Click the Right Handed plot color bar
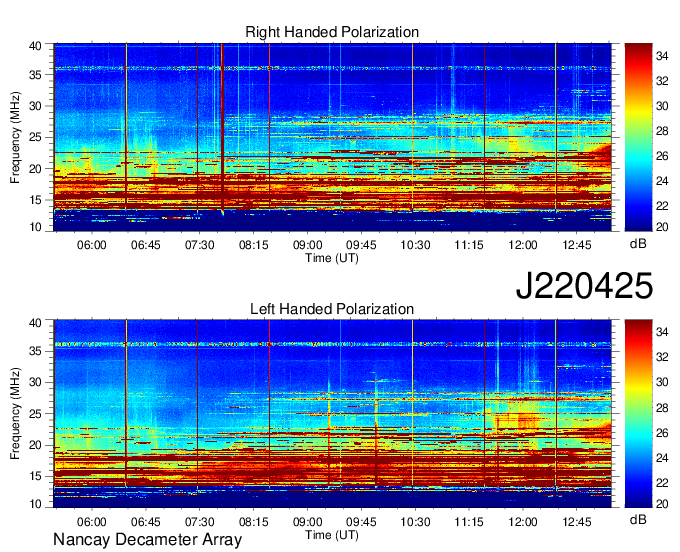The width and height of the screenshot is (680, 552). (638, 137)
